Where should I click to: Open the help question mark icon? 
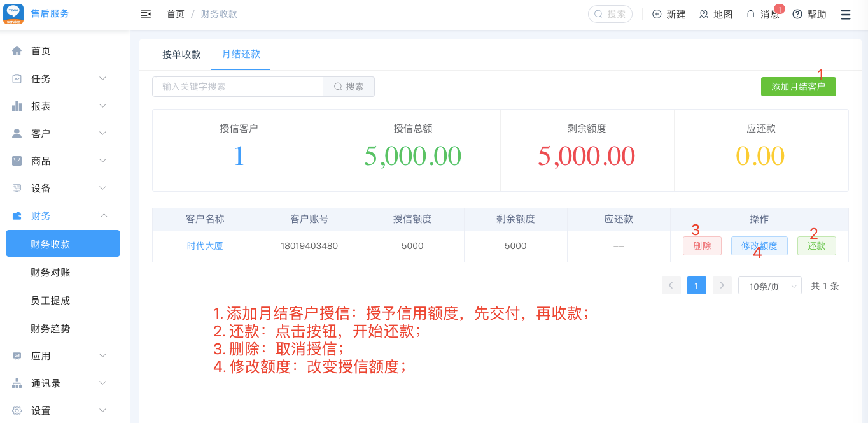tap(797, 14)
